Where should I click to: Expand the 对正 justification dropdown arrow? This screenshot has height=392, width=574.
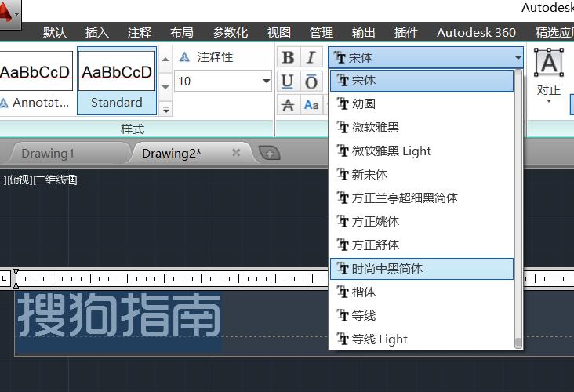pyautogui.click(x=549, y=101)
